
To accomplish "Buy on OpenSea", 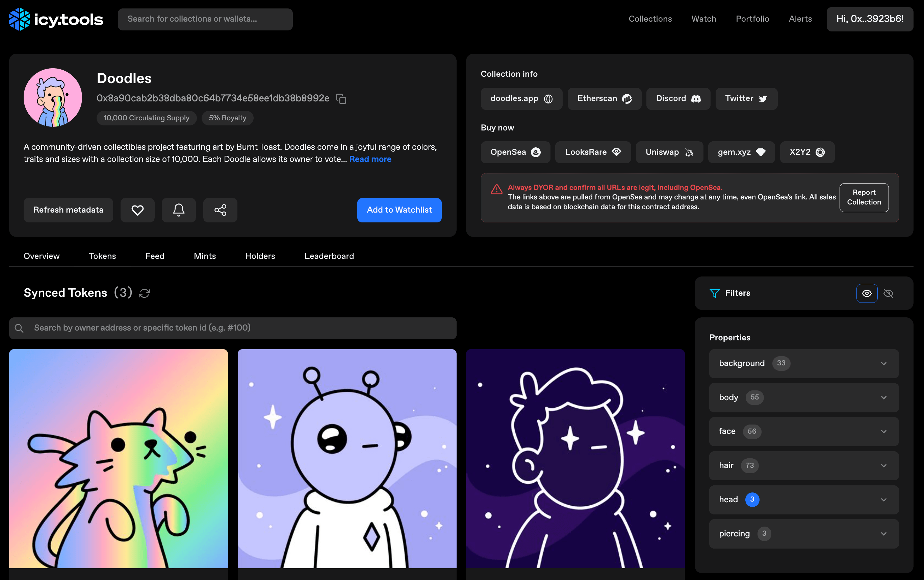I will tap(515, 152).
